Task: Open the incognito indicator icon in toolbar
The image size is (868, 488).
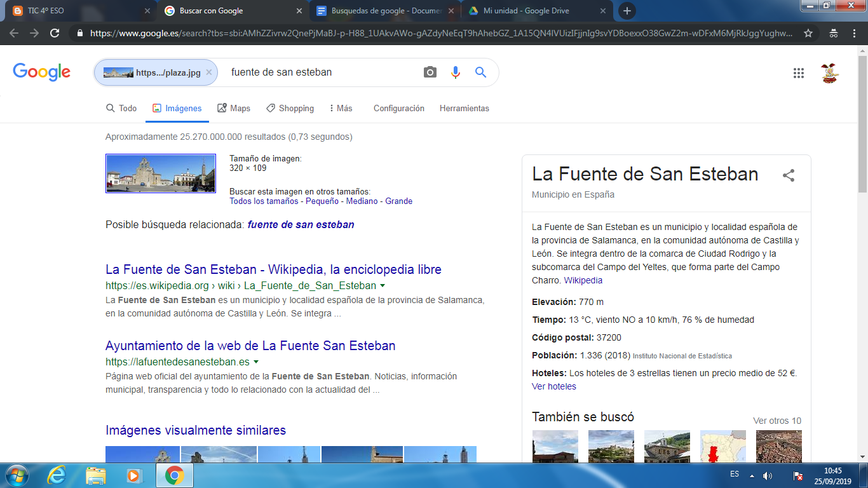Action: click(834, 33)
